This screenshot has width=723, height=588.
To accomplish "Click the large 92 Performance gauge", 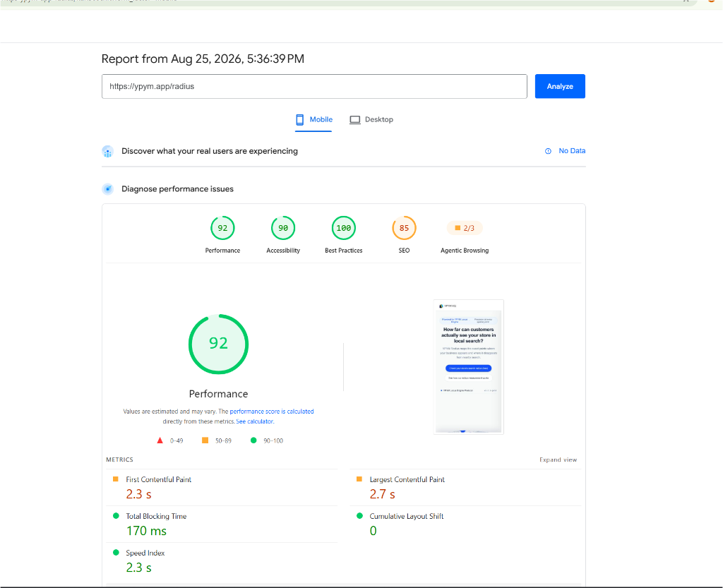I will pos(219,344).
